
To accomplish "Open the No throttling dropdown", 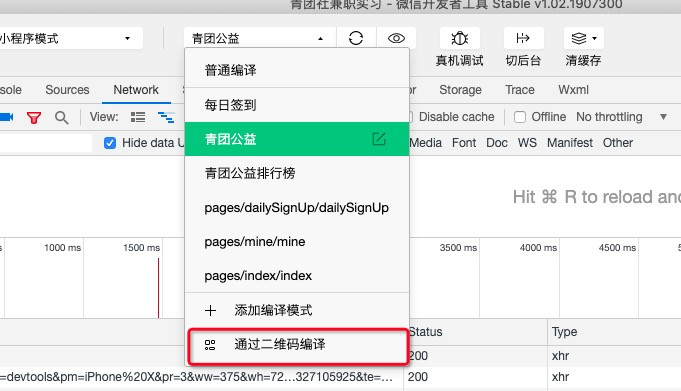I will point(621,117).
